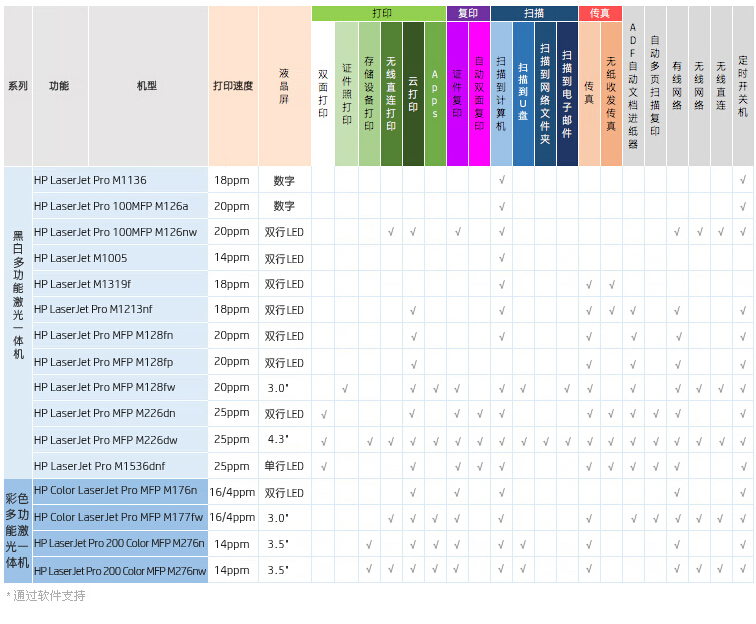Select the 证件照打印 column header
This screenshot has height=624, width=756.
346,94
